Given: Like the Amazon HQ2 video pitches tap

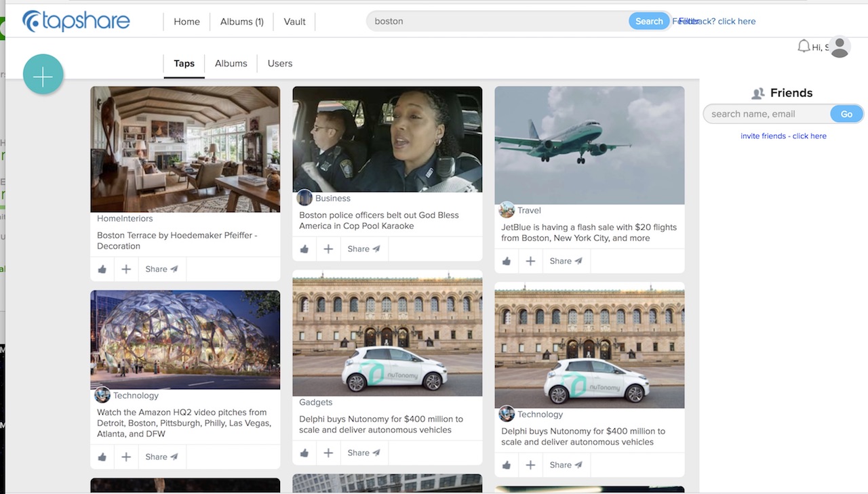Looking at the screenshot, I should (x=102, y=457).
